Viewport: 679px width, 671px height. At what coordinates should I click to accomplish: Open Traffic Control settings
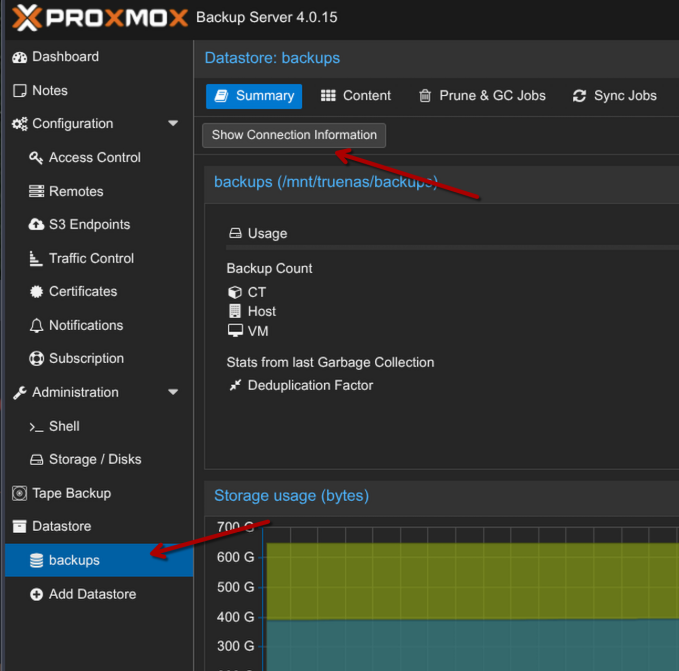pyautogui.click(x=91, y=258)
